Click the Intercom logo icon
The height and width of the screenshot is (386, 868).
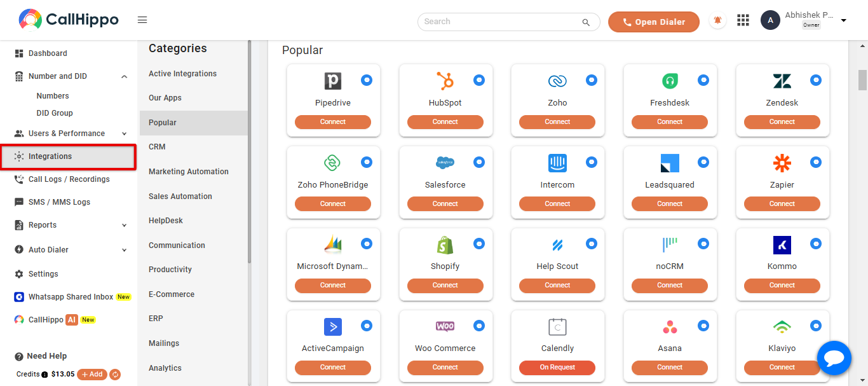(557, 163)
